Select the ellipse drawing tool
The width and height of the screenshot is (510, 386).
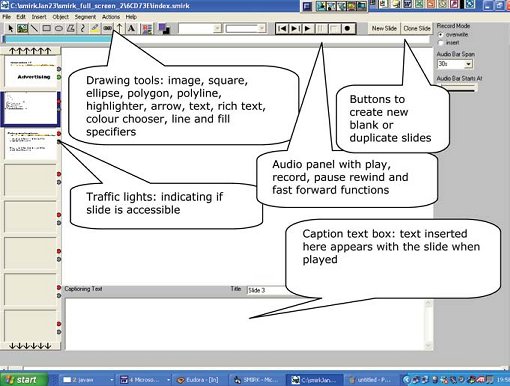click(59, 29)
